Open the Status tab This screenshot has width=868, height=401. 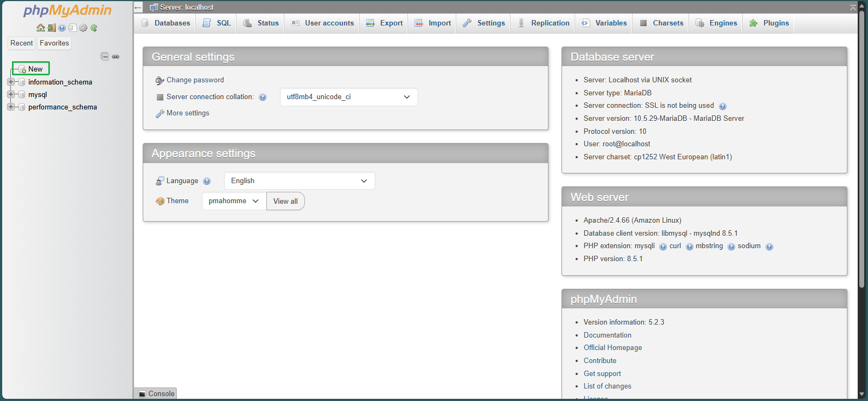[x=260, y=23]
